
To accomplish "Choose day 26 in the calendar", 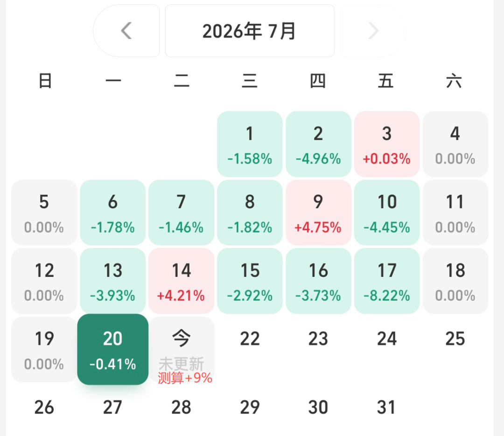I will (44, 408).
